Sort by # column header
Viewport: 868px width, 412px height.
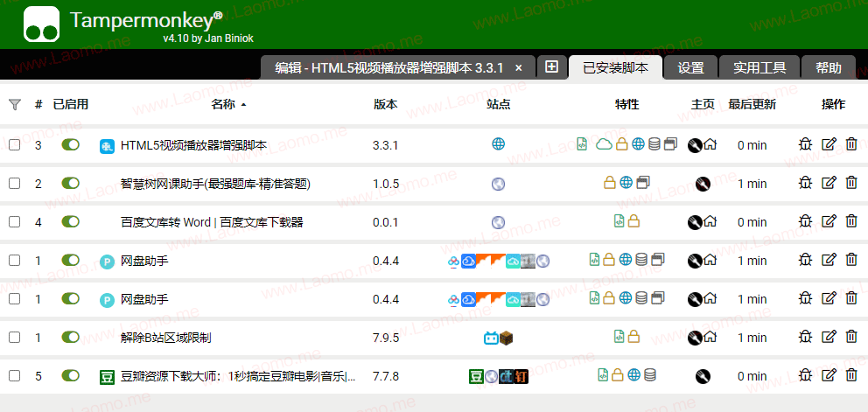(38, 105)
